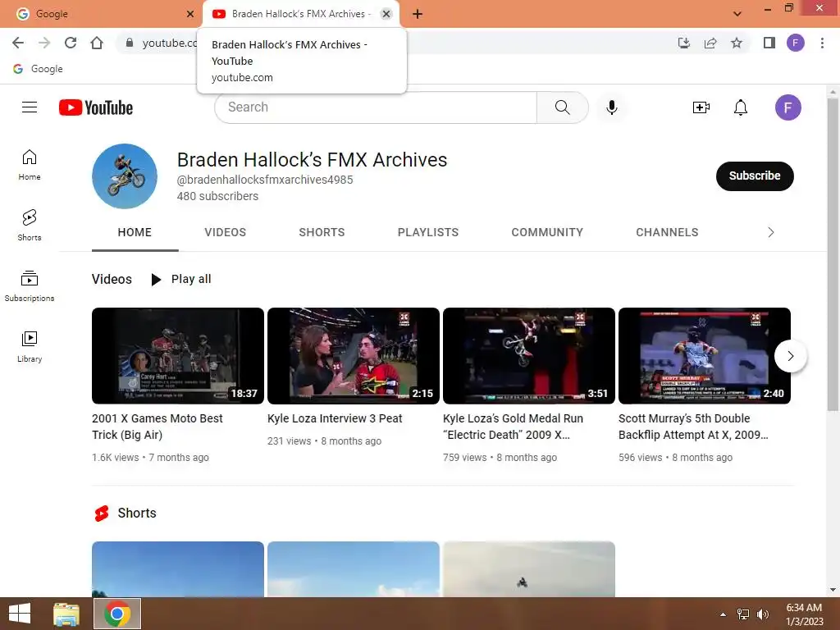Subscribe to the channel
Image resolution: width=840 pixels, height=630 pixels.
[x=755, y=176]
